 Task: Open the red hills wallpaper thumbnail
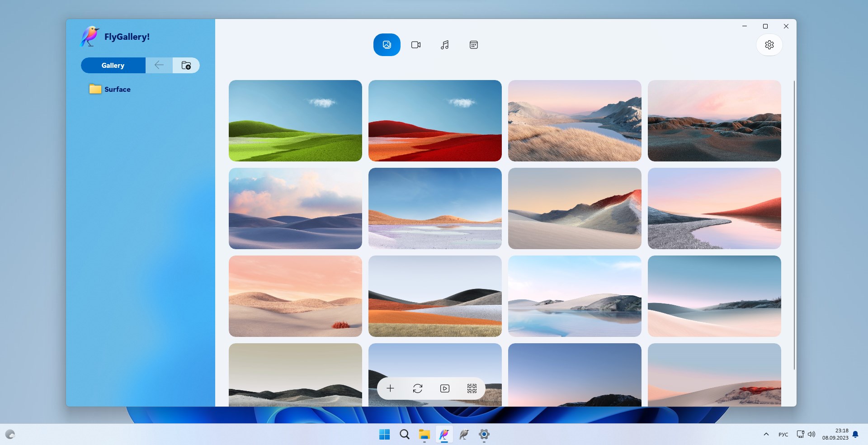435,121
